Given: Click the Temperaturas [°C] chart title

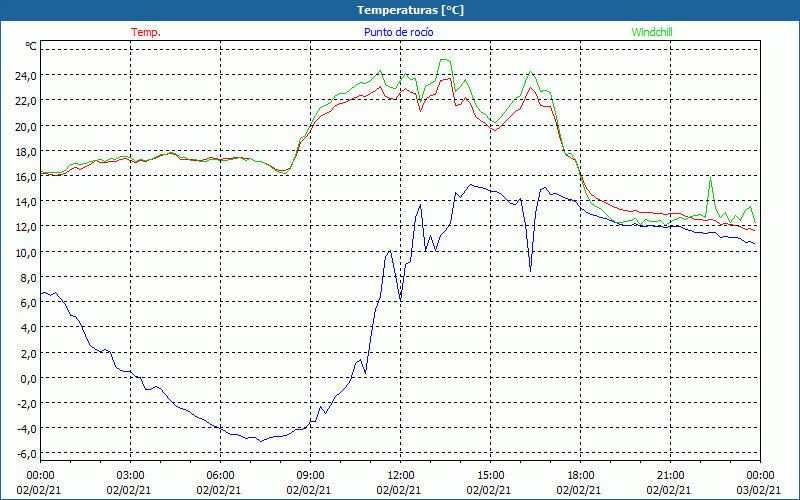Looking at the screenshot, I should [x=410, y=10].
